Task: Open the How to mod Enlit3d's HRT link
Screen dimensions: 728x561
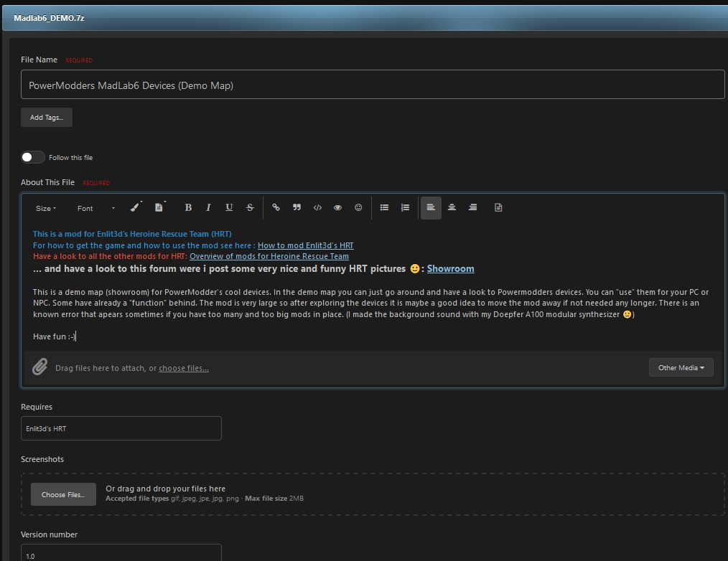Action: click(x=306, y=245)
